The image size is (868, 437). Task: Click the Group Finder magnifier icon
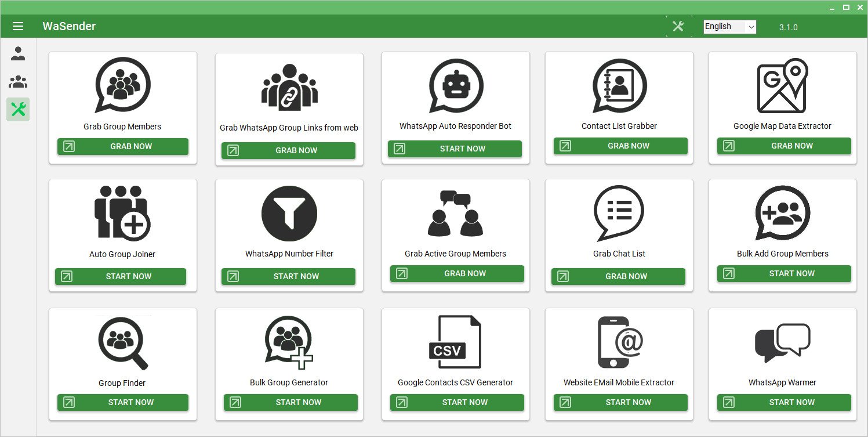[x=122, y=344]
